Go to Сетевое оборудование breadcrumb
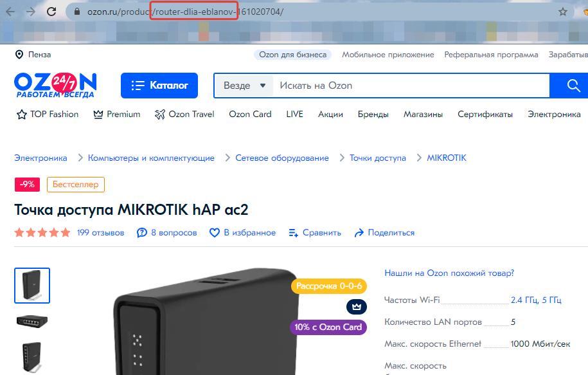 (282, 158)
